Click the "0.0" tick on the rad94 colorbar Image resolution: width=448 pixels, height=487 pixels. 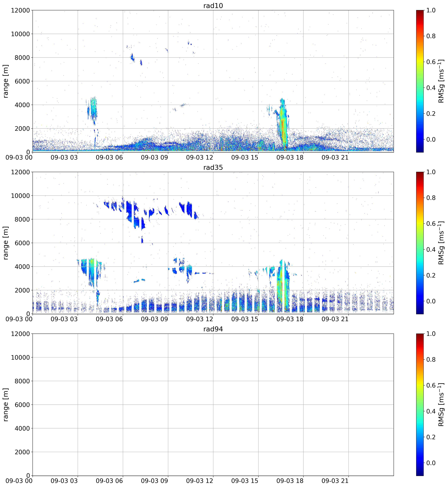tap(431, 463)
